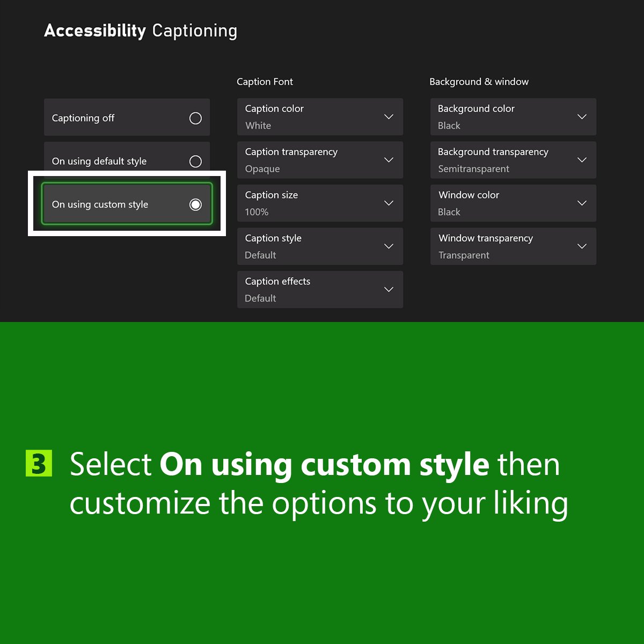Viewport: 644px width, 644px height.
Task: Open the Caption transparency dropdown
Action: click(x=320, y=160)
